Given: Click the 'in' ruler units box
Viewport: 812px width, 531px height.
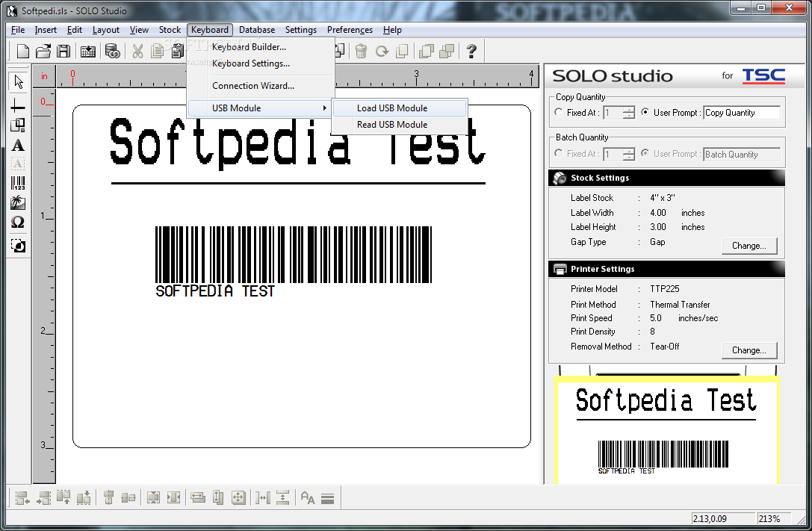Looking at the screenshot, I should (45, 76).
